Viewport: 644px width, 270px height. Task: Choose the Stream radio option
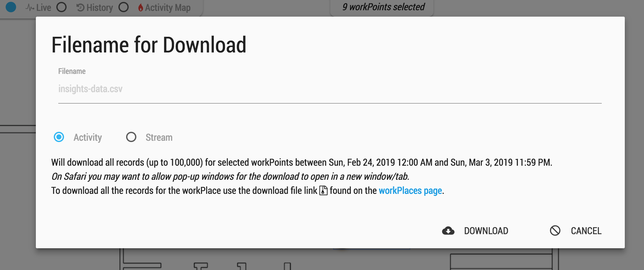click(x=131, y=137)
